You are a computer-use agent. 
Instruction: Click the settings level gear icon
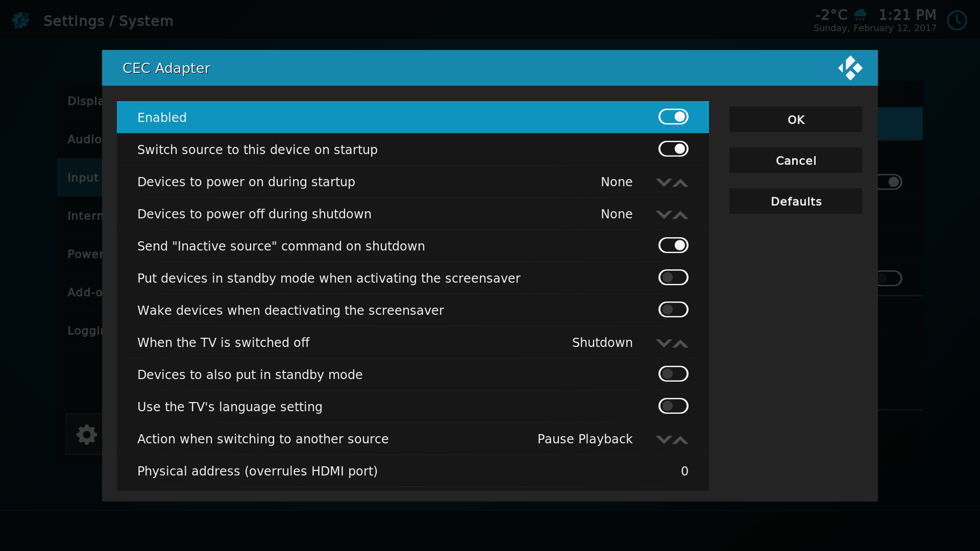click(86, 435)
